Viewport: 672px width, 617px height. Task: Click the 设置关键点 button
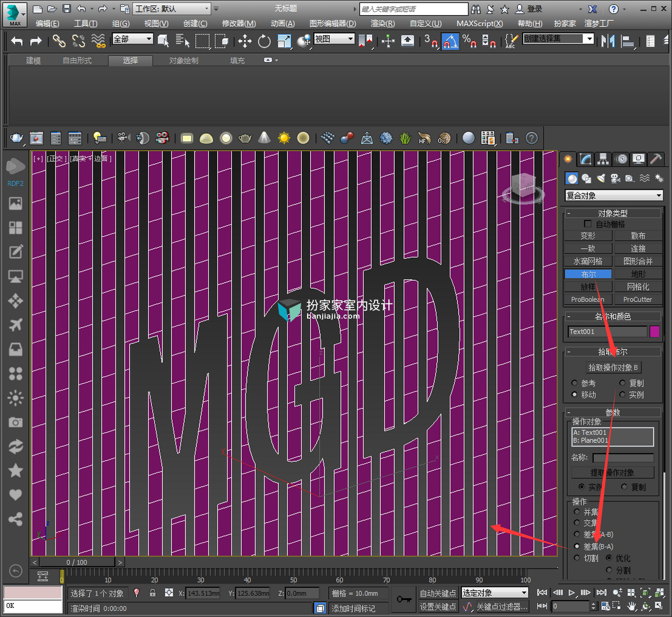tap(438, 607)
